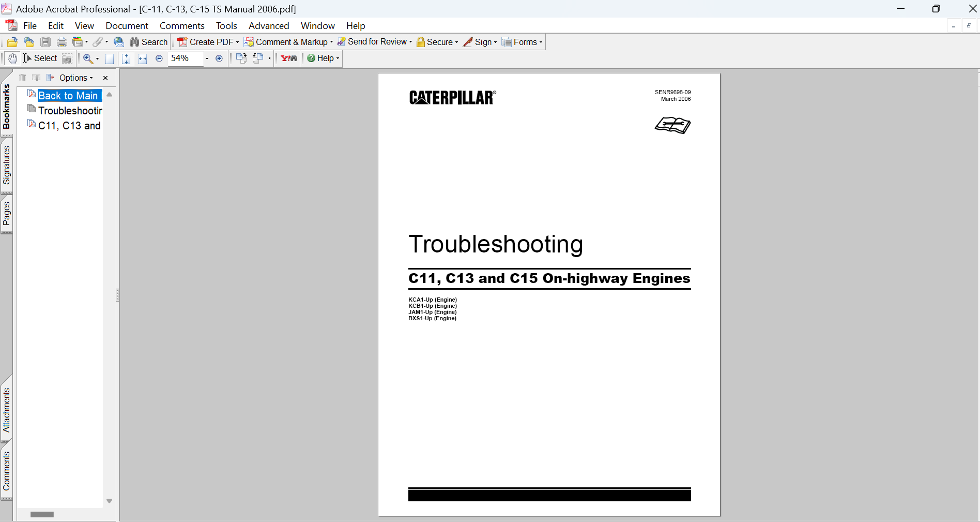Open the File menu
980x522 pixels.
30,26
